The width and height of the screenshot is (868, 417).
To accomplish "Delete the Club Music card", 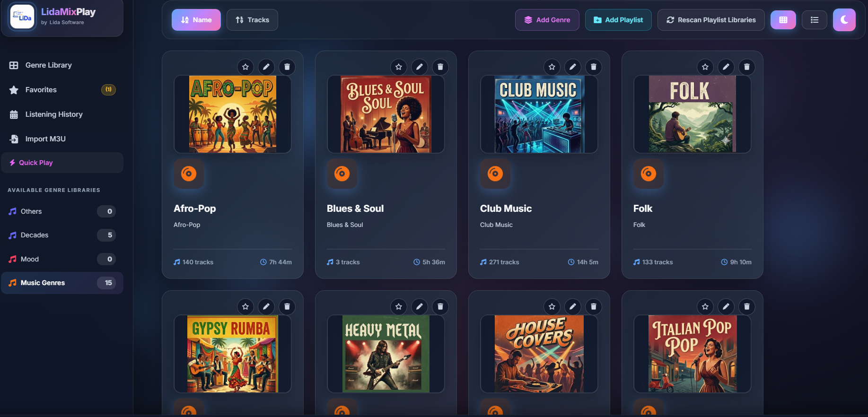I will pyautogui.click(x=594, y=67).
